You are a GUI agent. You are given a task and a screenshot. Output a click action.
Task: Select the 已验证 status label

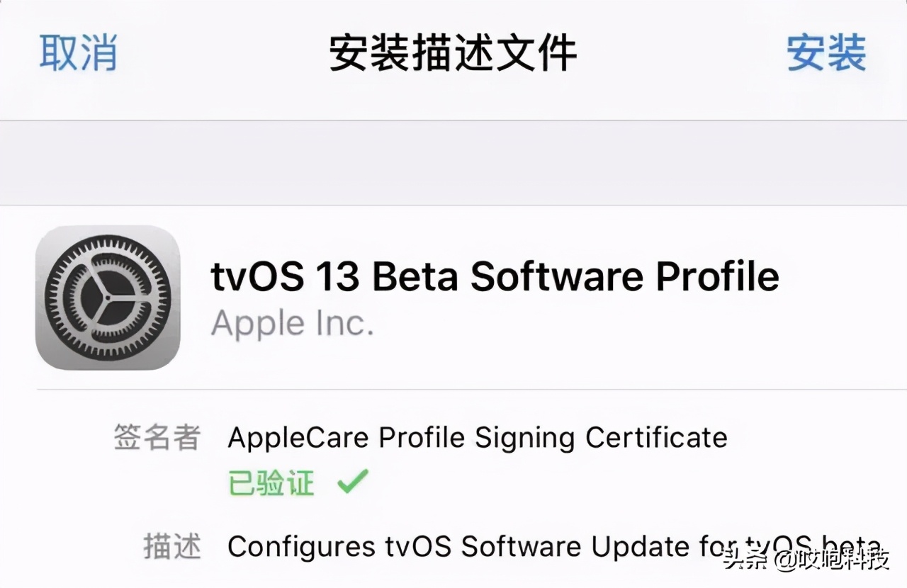pyautogui.click(x=270, y=482)
